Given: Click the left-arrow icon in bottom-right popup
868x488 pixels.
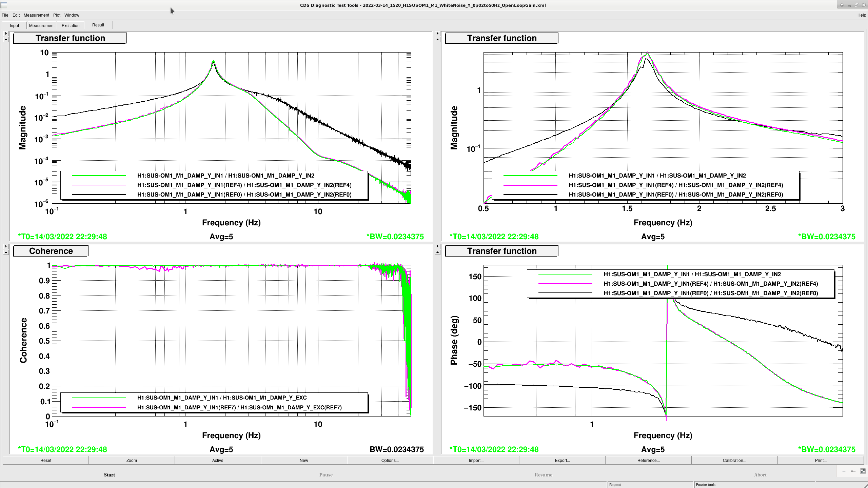Looking at the screenshot, I should click(853, 471).
